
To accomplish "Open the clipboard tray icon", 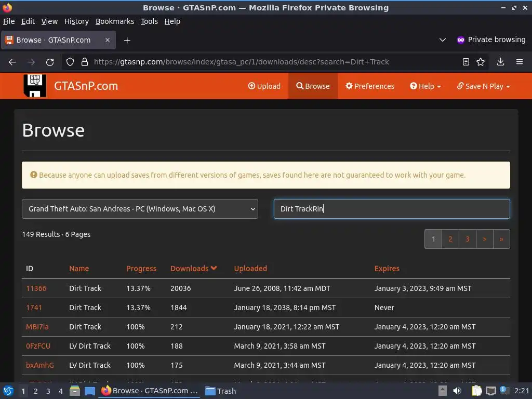I will click(x=477, y=391).
